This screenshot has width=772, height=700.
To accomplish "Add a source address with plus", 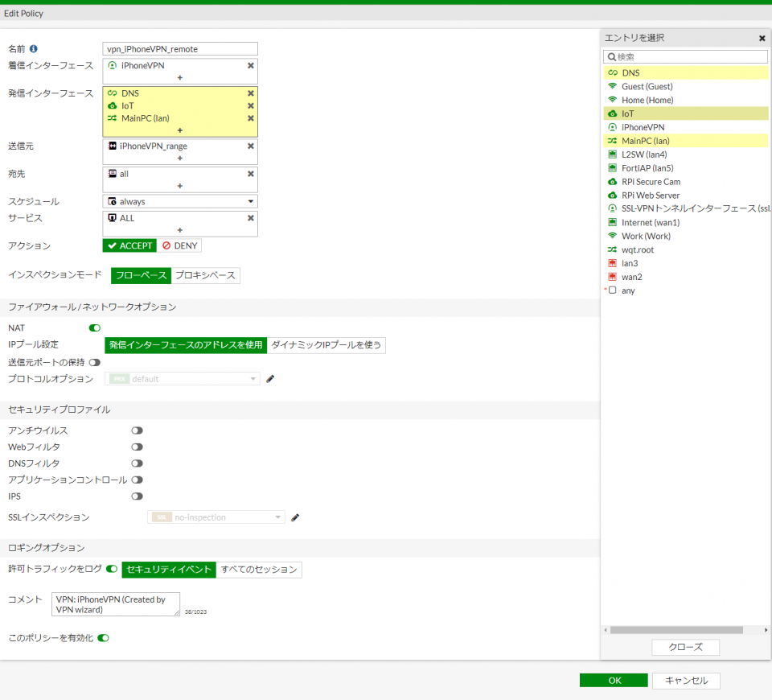I will pos(179,159).
